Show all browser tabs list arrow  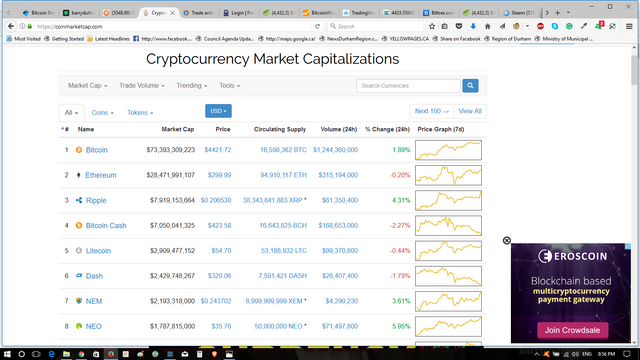568,13
